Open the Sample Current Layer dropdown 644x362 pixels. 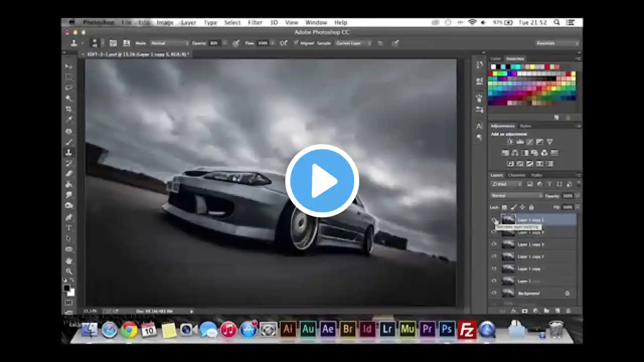coord(353,43)
